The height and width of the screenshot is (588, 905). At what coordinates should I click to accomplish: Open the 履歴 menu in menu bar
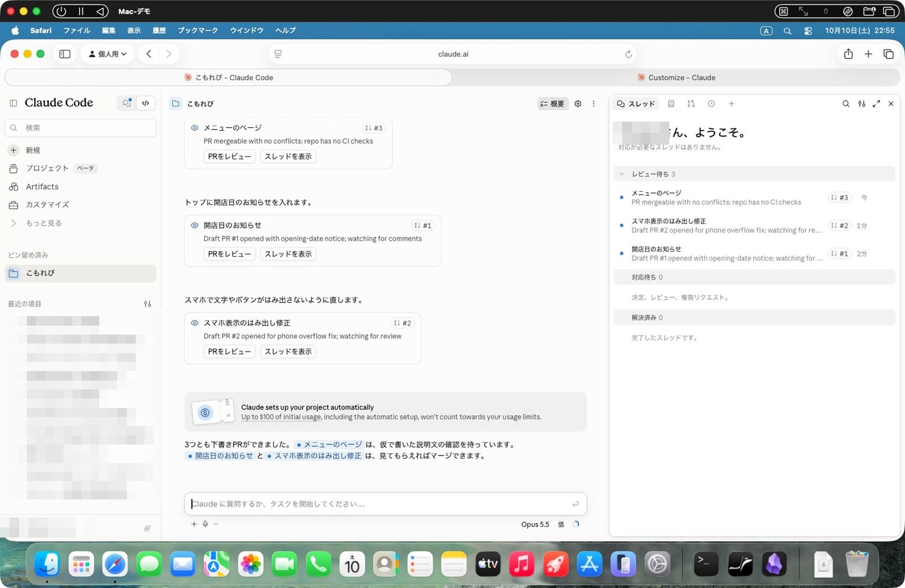[160, 31]
